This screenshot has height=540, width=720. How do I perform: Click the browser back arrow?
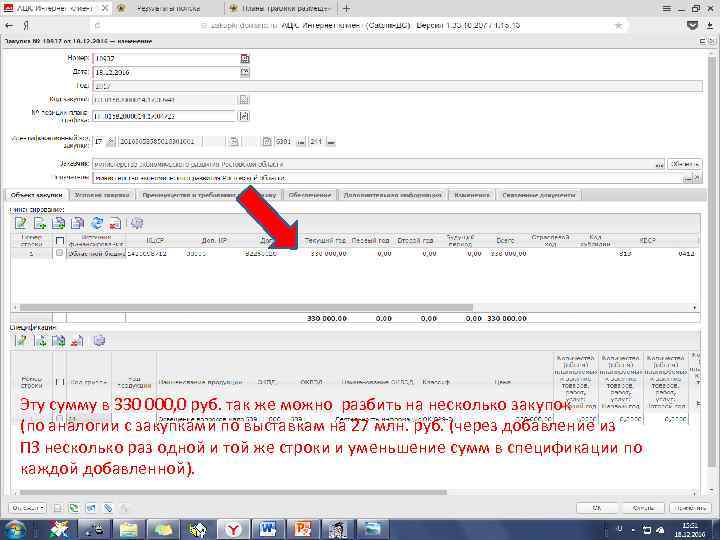9,26
